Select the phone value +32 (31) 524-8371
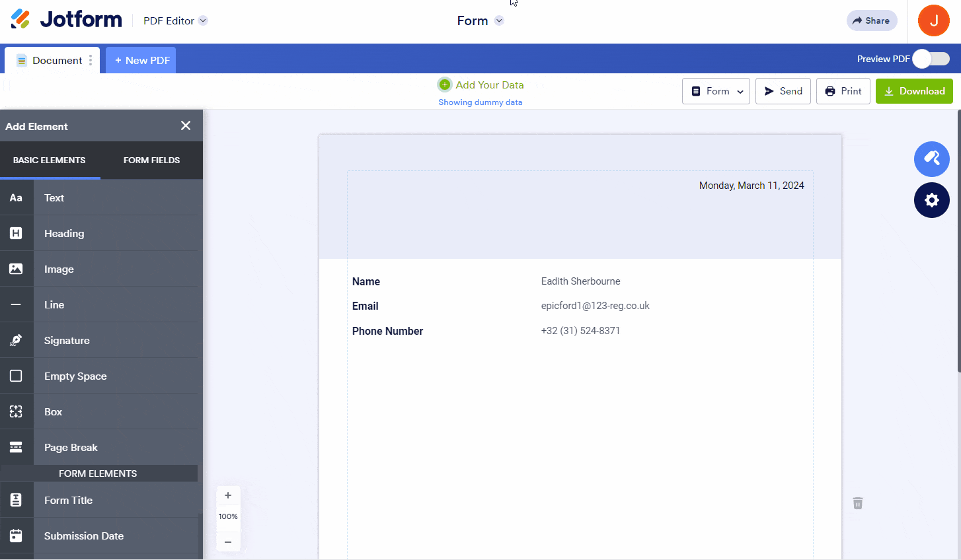The image size is (961, 560). point(580,331)
